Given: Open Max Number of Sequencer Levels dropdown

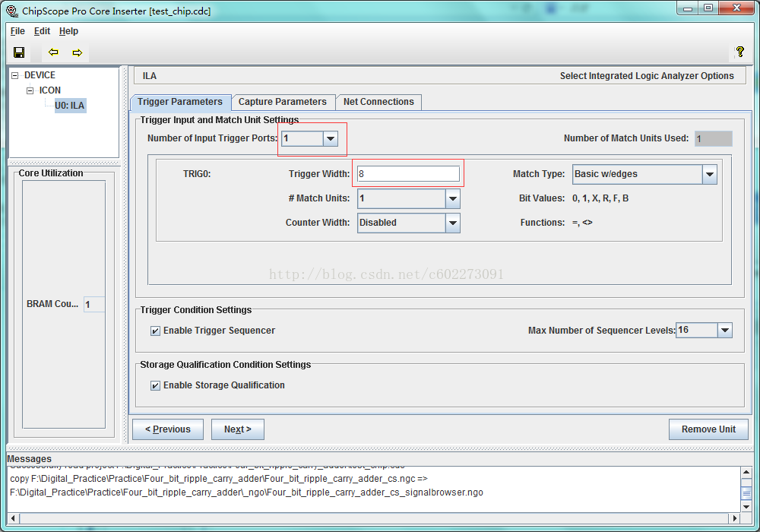Looking at the screenshot, I should (724, 331).
